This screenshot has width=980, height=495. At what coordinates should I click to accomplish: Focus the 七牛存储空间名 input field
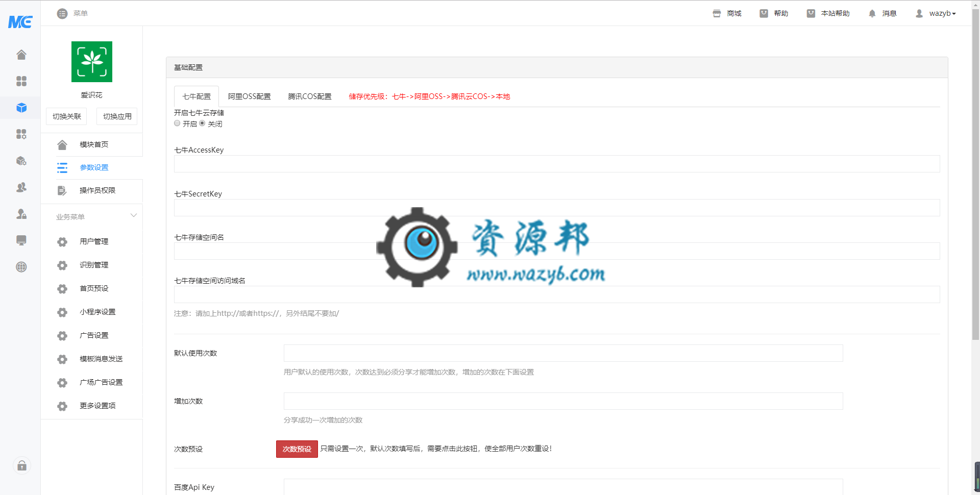(x=557, y=251)
